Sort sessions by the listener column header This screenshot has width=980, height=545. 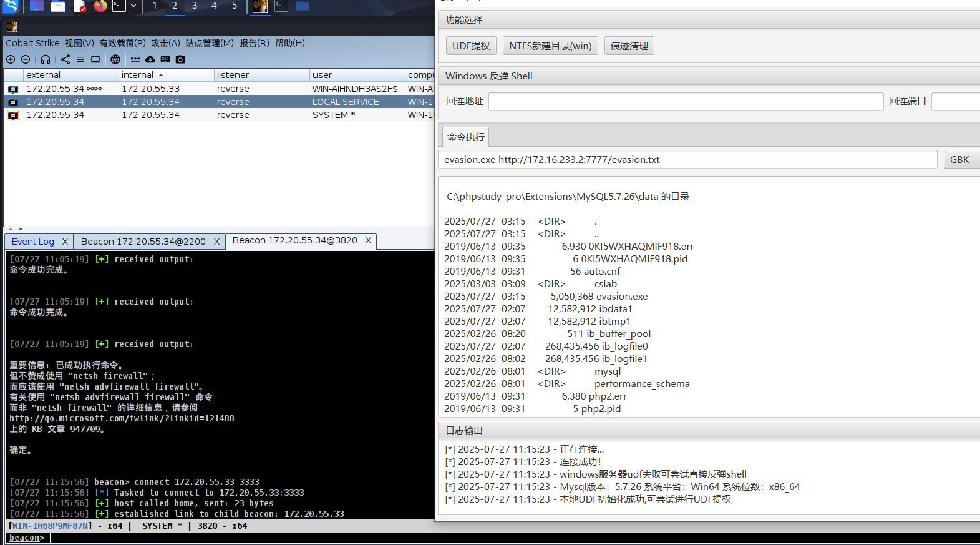coord(261,75)
